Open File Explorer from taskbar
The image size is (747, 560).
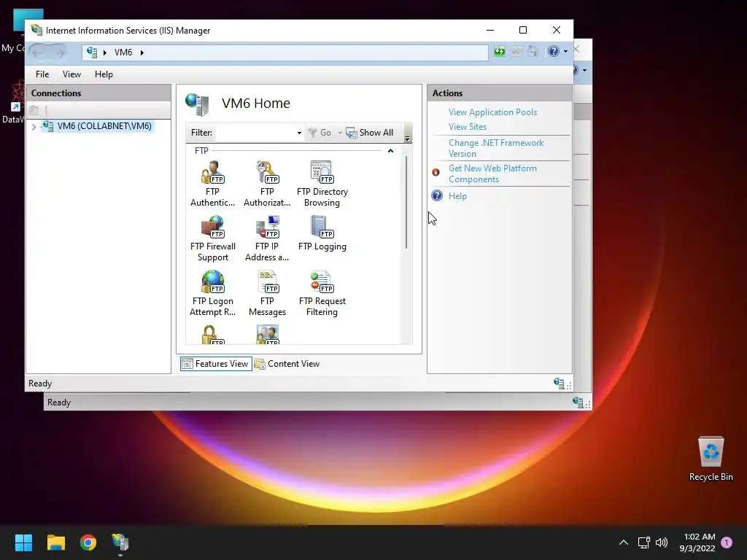55,542
